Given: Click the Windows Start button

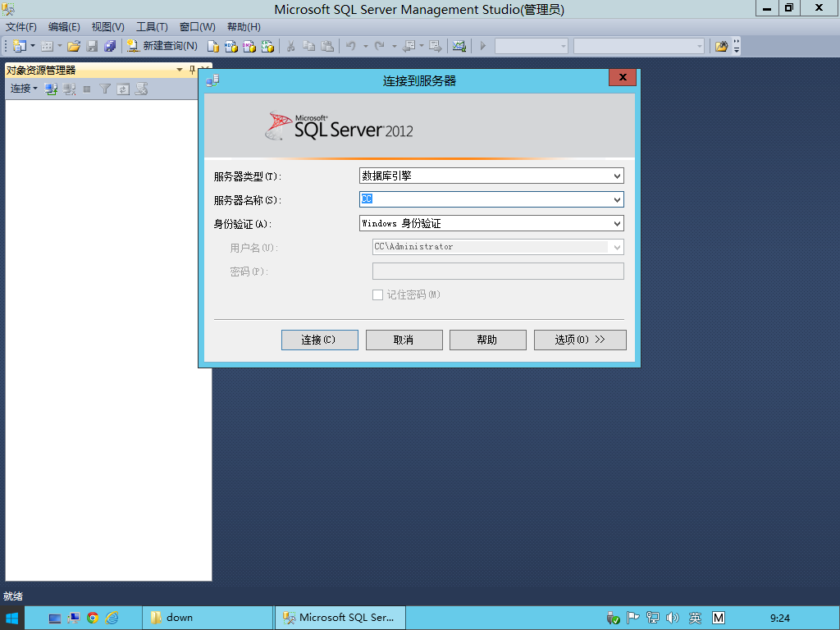Looking at the screenshot, I should 11,619.
